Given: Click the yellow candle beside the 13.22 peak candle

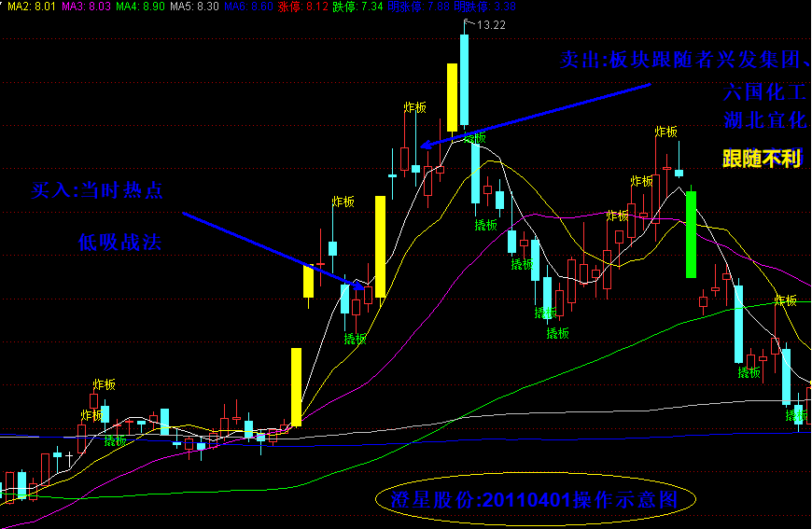Looking at the screenshot, I should (452, 97).
